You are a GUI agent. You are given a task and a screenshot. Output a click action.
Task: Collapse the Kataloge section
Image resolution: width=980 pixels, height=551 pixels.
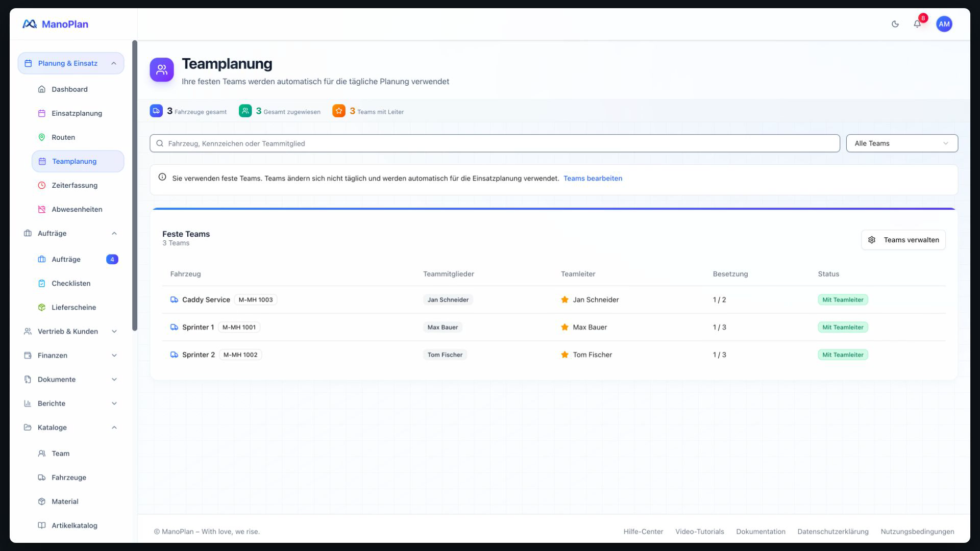click(x=71, y=427)
